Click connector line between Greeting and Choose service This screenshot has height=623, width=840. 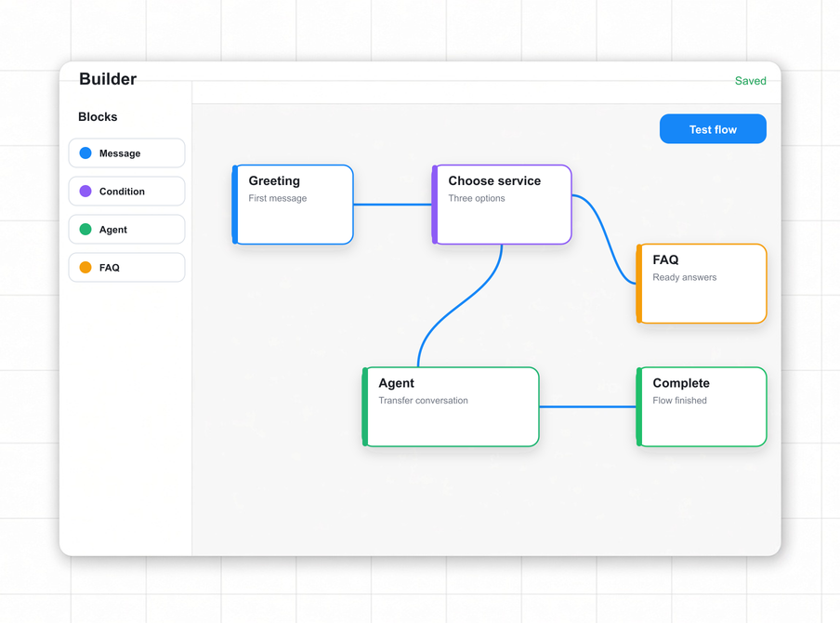click(x=392, y=205)
